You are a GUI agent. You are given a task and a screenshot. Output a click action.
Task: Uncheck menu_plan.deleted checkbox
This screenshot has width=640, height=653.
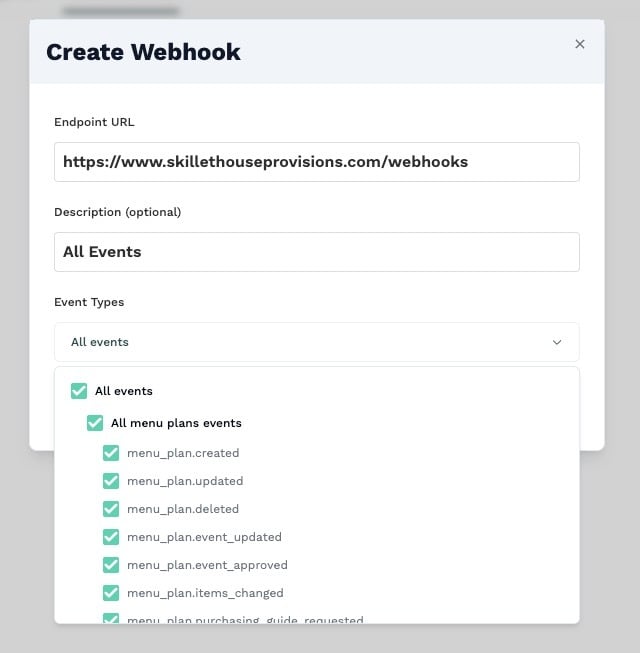pyautogui.click(x=111, y=509)
